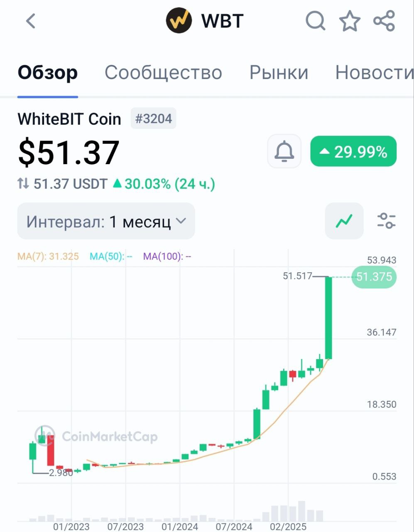
Task: Switch to the Рынки tab
Action: 279,73
